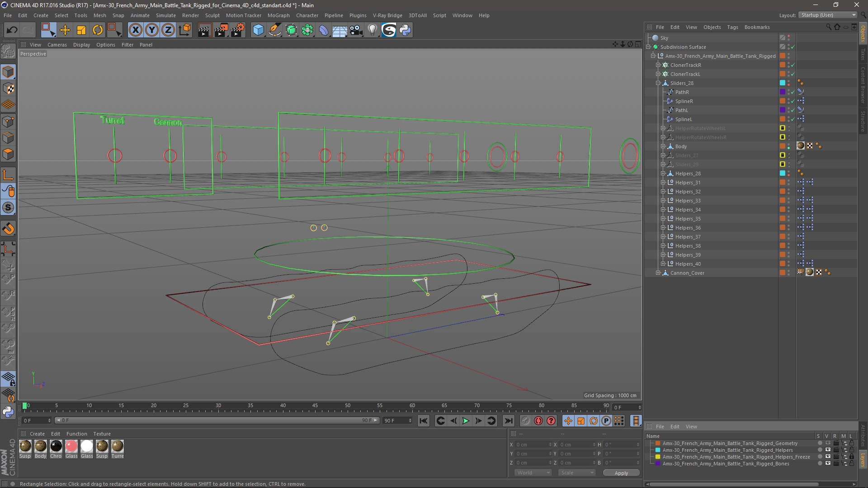Add a Subdivision Surface generator
Viewport: 868px width, 488px height.
[292, 30]
